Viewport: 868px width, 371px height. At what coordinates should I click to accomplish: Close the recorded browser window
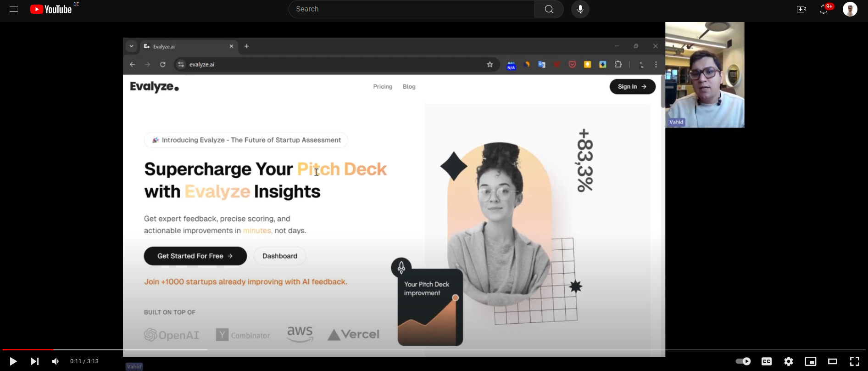point(656,46)
